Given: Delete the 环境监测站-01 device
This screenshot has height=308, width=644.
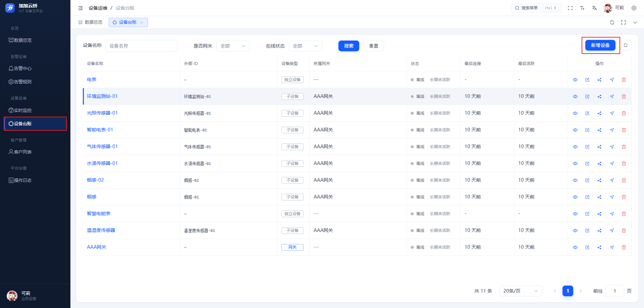Looking at the screenshot, I should pos(624,97).
